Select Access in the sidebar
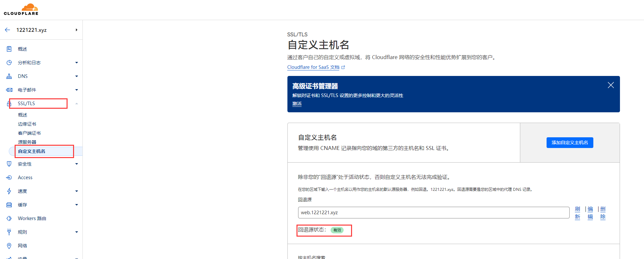644x259 pixels. (25, 178)
